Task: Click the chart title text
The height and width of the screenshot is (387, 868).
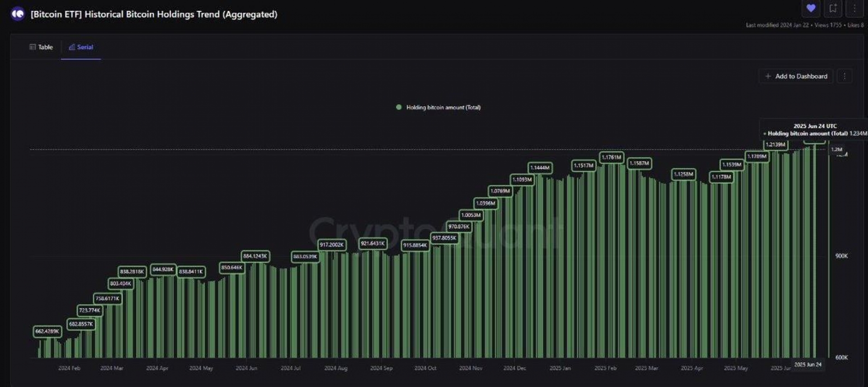Action: tap(154, 14)
